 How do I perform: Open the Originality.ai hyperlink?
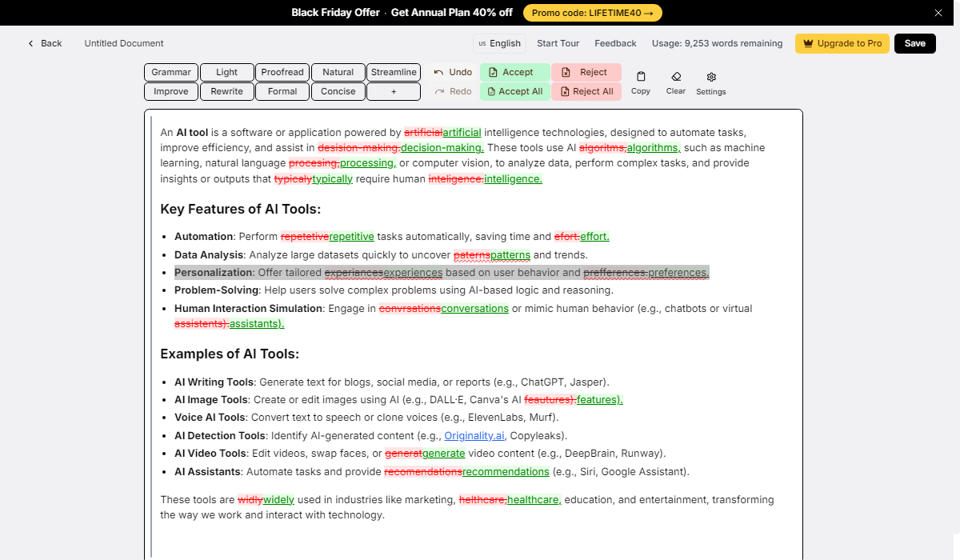[474, 436]
